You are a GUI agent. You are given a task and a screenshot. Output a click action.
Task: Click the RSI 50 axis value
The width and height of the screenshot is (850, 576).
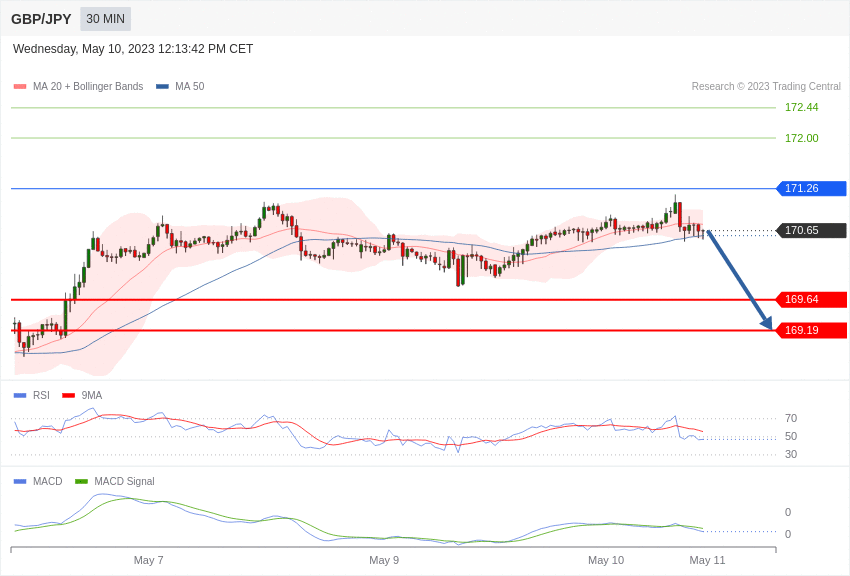click(791, 436)
